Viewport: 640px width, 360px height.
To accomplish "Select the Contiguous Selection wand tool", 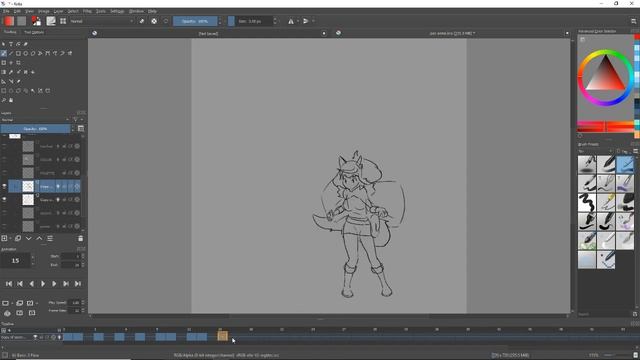I will (33, 91).
